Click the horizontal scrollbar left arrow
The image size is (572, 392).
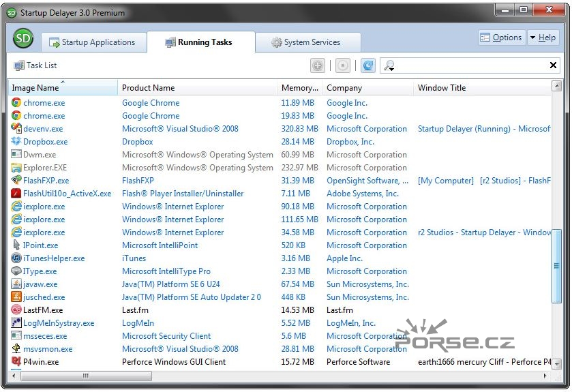pos(14,376)
